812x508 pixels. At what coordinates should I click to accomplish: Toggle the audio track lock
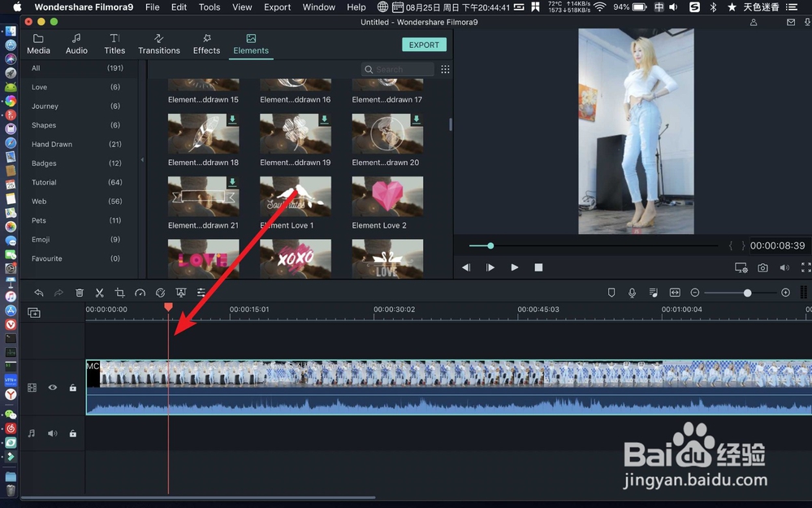[x=73, y=433]
